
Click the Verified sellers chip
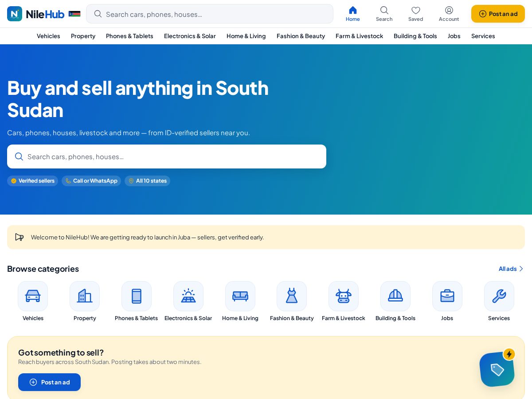[x=32, y=181]
